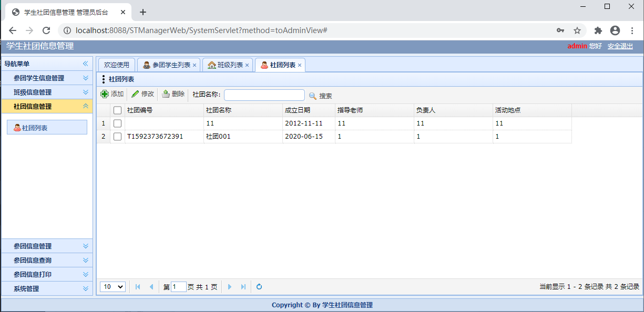Open the page size dropdown showing 10
The width and height of the screenshot is (644, 312).
tap(113, 287)
